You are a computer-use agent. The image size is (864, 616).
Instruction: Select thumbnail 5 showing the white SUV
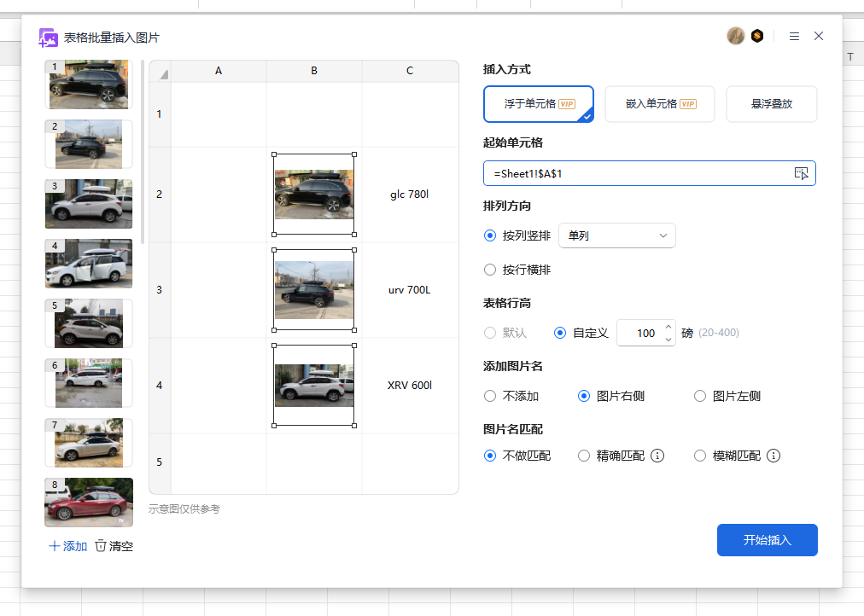[88, 323]
